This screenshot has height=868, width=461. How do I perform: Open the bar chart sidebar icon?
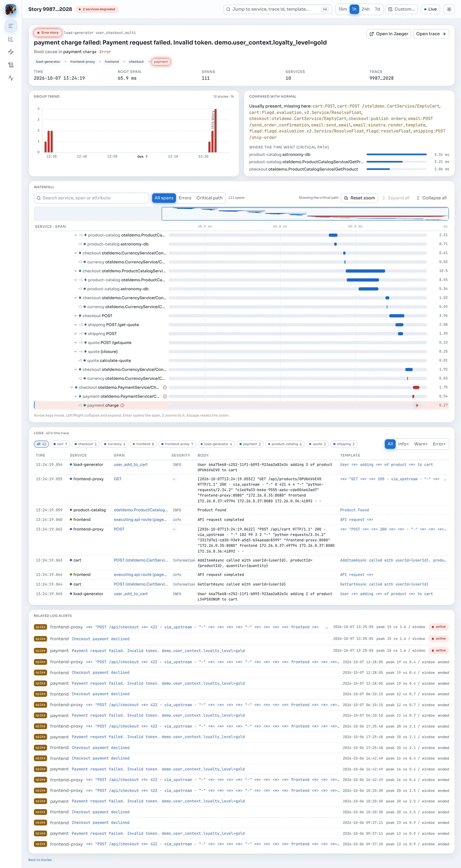(11, 39)
